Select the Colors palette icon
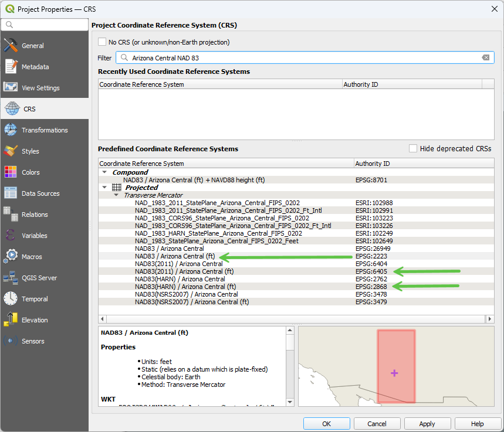This screenshot has height=432, width=504. coord(11,172)
